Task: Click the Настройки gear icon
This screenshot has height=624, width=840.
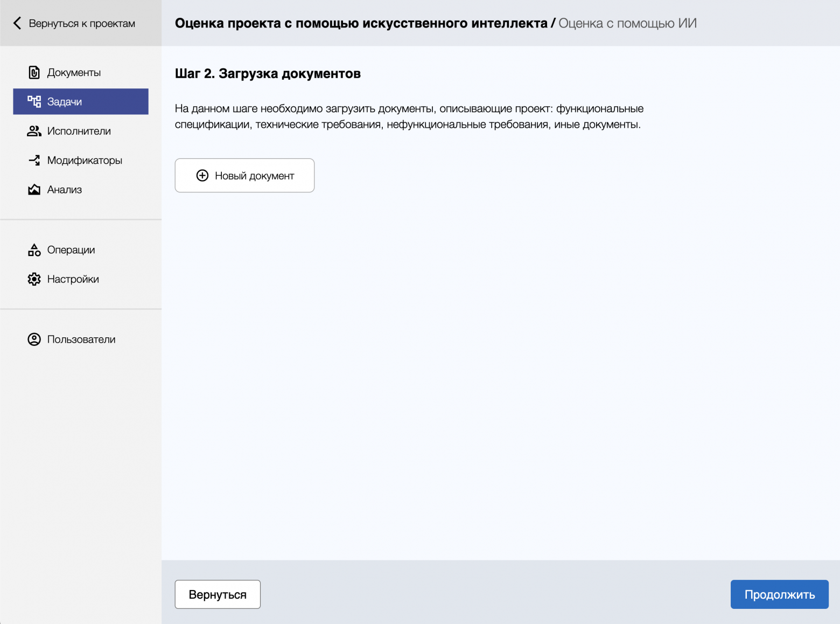Action: 34,279
